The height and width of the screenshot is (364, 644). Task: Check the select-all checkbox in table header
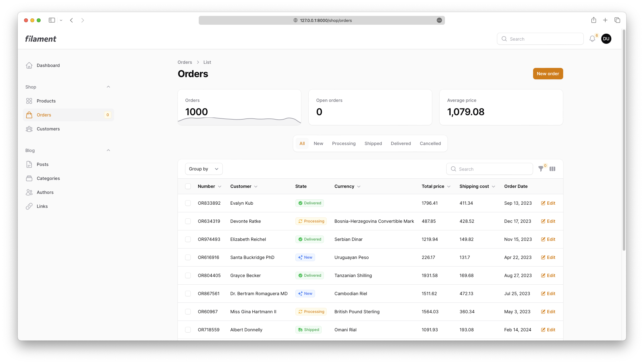click(188, 186)
